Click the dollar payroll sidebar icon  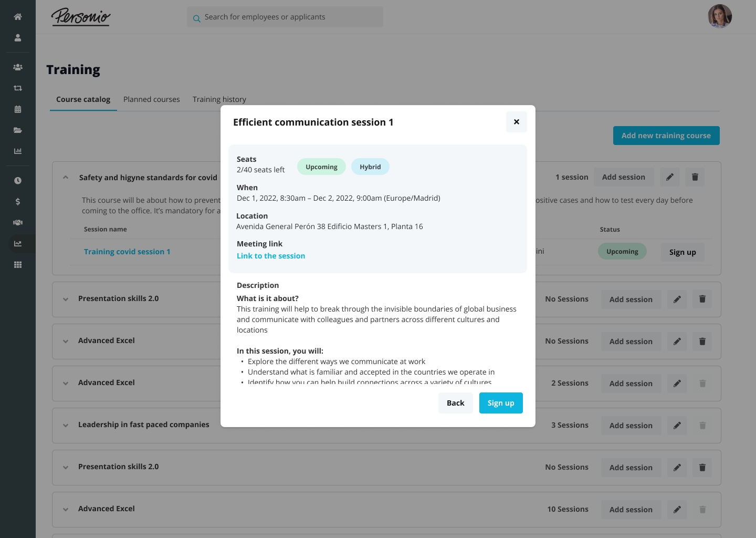[18, 202]
